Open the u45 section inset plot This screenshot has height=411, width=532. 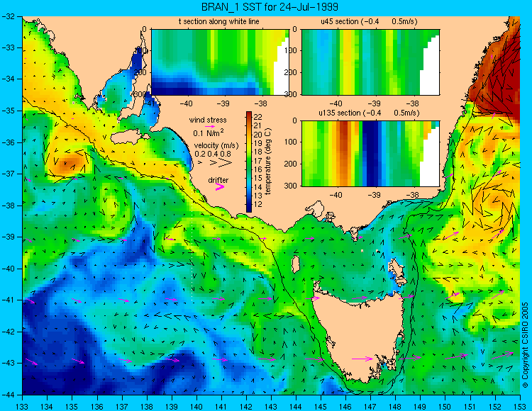pyautogui.click(x=370, y=62)
